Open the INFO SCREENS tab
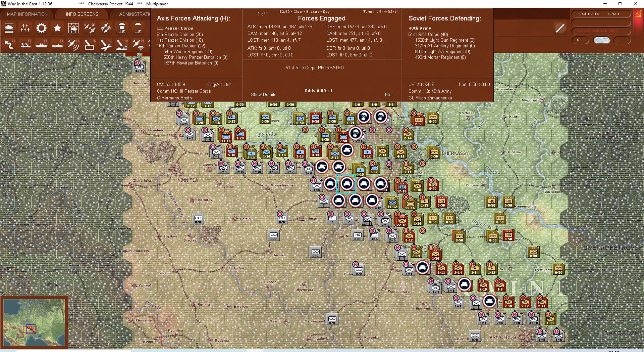The image size is (644, 352). click(82, 14)
